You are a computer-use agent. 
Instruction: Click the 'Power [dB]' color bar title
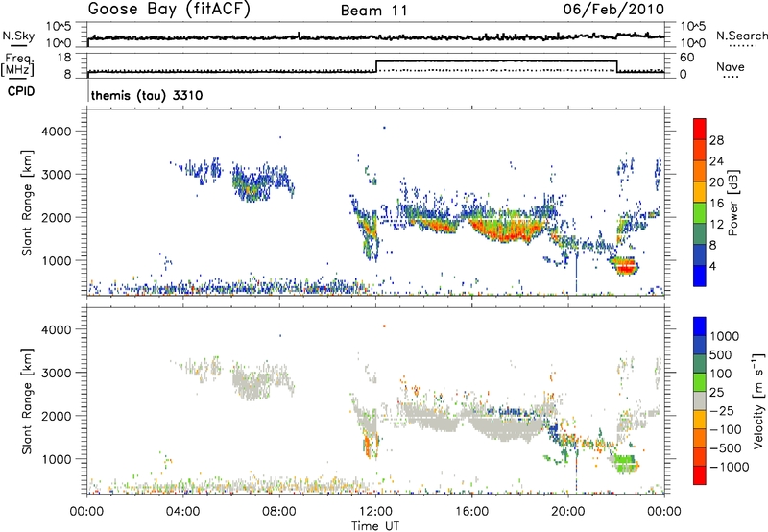732,203
